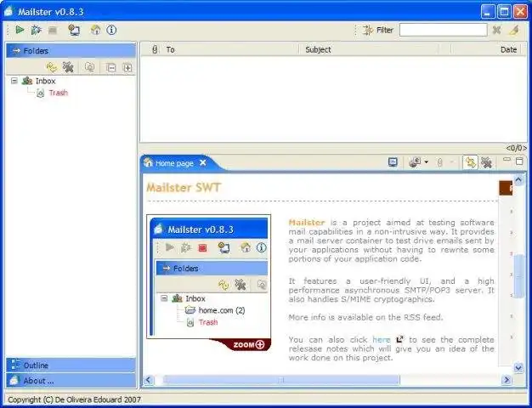Viewport: 532px width, 408px height.
Task: Open the Folders panel header
Action: pyautogui.click(x=71, y=51)
